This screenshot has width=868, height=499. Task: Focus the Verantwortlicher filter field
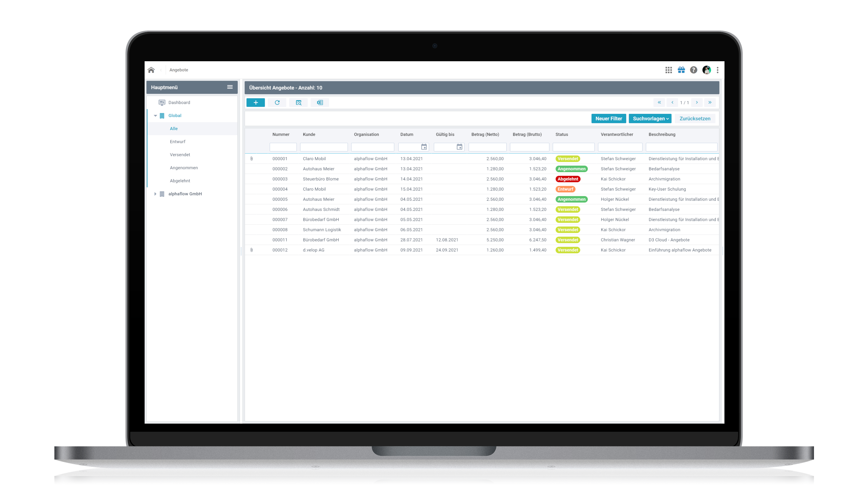coord(620,147)
